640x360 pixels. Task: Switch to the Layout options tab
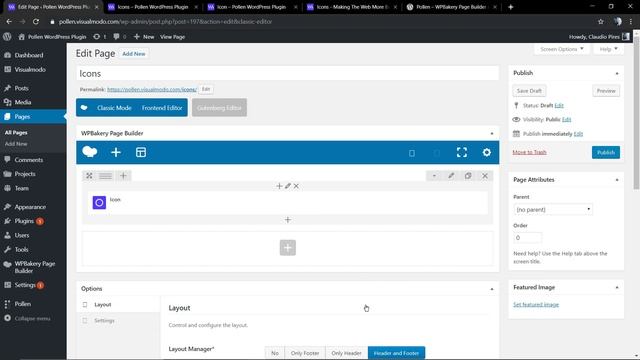coord(118,304)
